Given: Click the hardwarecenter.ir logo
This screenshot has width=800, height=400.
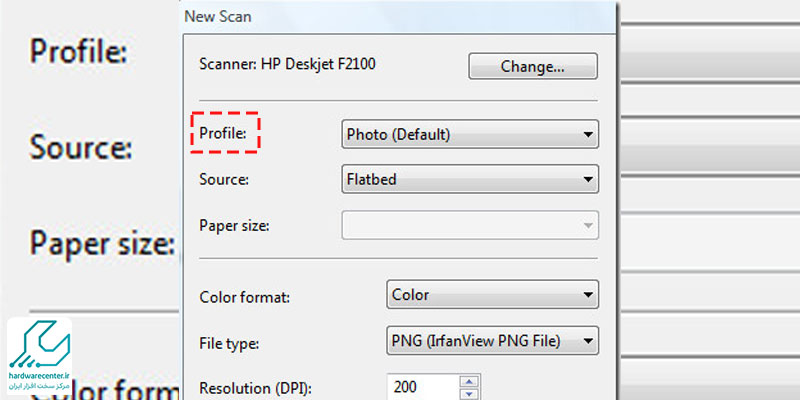Looking at the screenshot, I should click(39, 357).
